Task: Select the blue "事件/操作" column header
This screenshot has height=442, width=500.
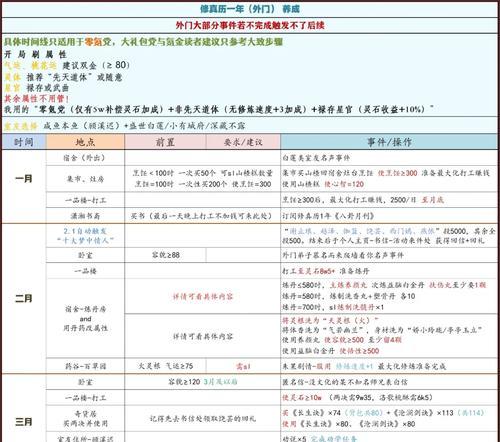Action: (x=389, y=142)
